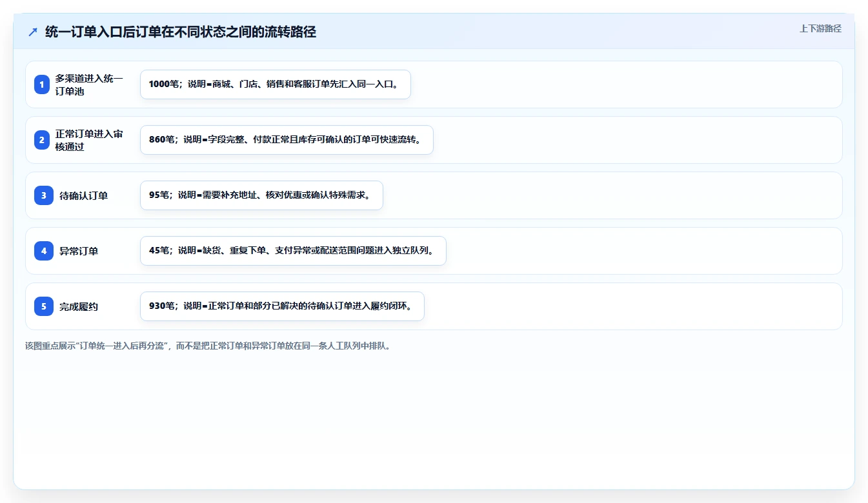The image size is (868, 503).
Task: Click the step 2 number badge
Action: click(x=42, y=140)
